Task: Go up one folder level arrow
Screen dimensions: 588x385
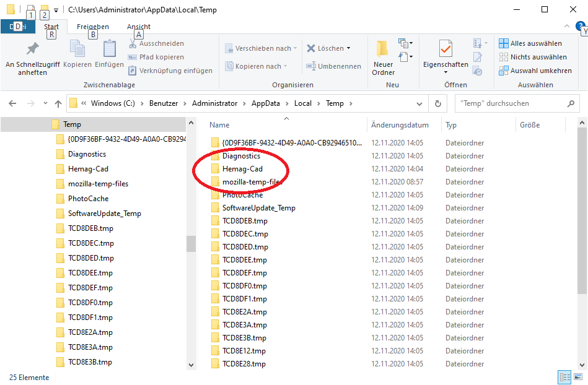Action: 58,103
